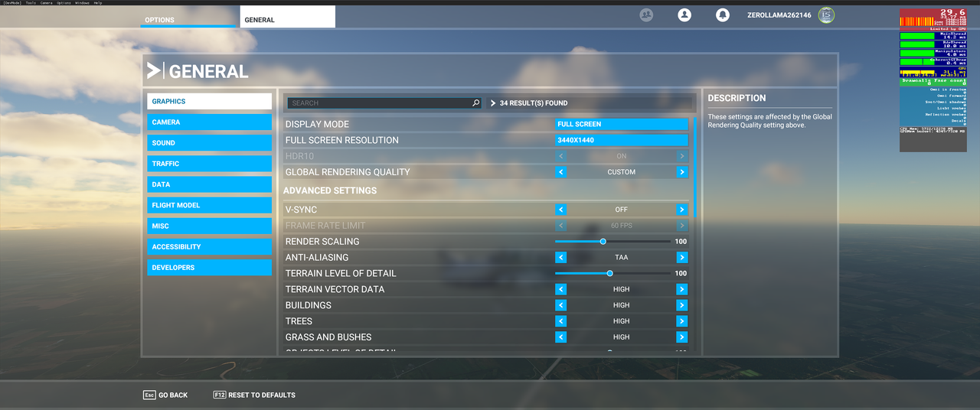The image size is (980, 410).
Task: Click the 34 Result(s) Found text
Action: click(x=534, y=102)
